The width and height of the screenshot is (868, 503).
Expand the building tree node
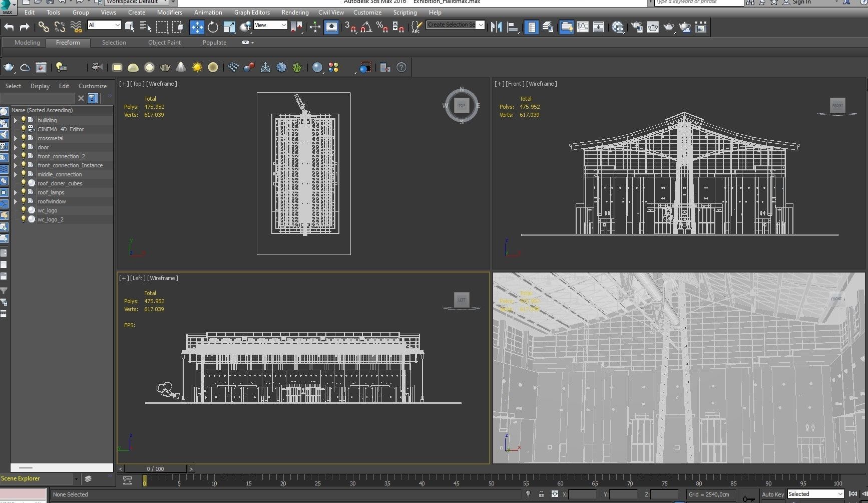[16, 120]
